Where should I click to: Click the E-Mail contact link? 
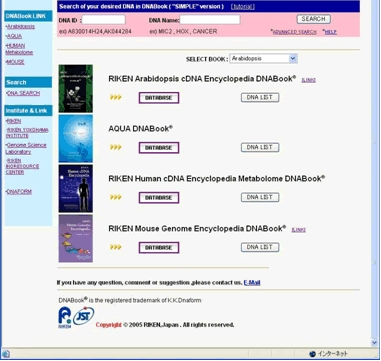tap(252, 283)
